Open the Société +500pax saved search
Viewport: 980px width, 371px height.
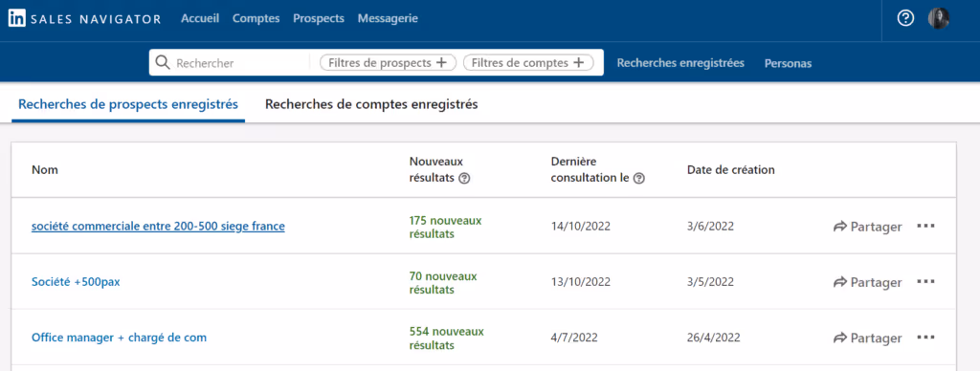pos(76,282)
